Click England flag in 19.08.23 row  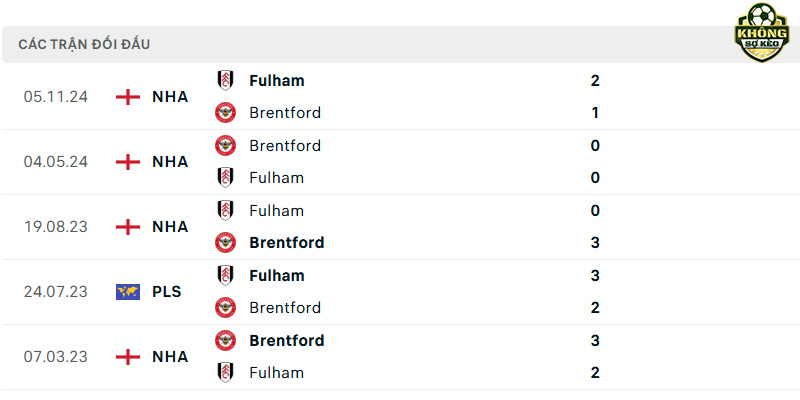pyautogui.click(x=128, y=227)
